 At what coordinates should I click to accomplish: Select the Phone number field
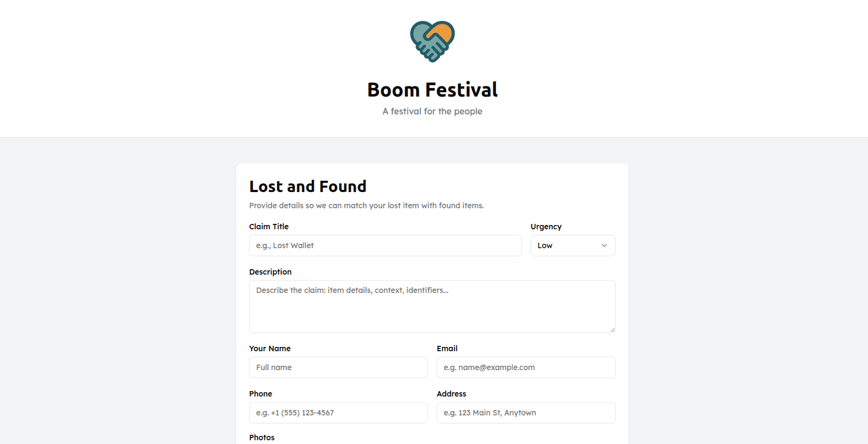(338, 413)
